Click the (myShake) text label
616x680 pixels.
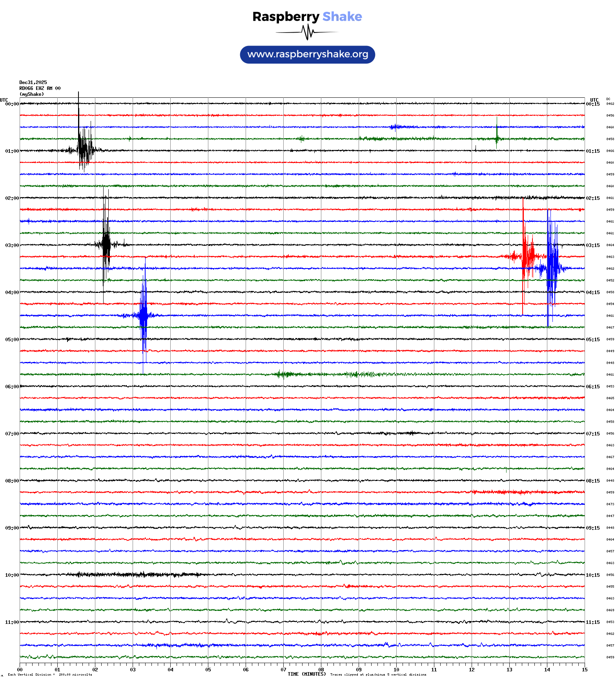[x=32, y=94]
